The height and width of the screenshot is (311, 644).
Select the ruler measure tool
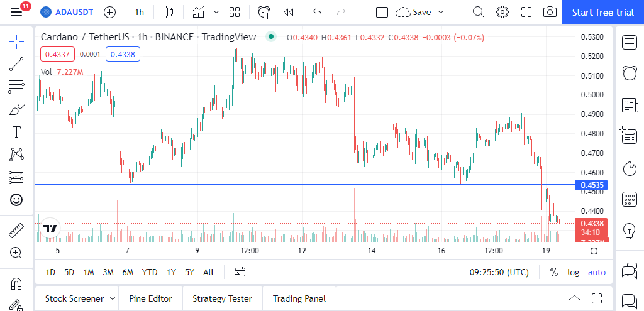(16, 230)
